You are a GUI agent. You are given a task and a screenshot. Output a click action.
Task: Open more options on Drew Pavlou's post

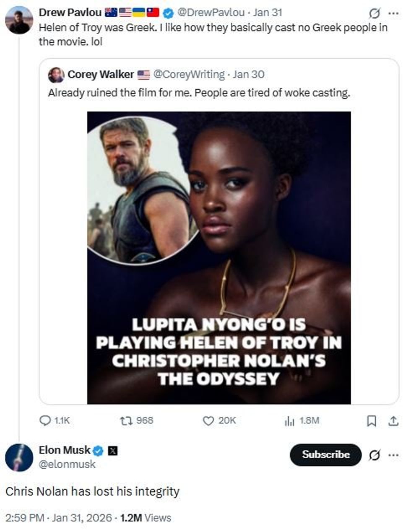click(x=393, y=13)
